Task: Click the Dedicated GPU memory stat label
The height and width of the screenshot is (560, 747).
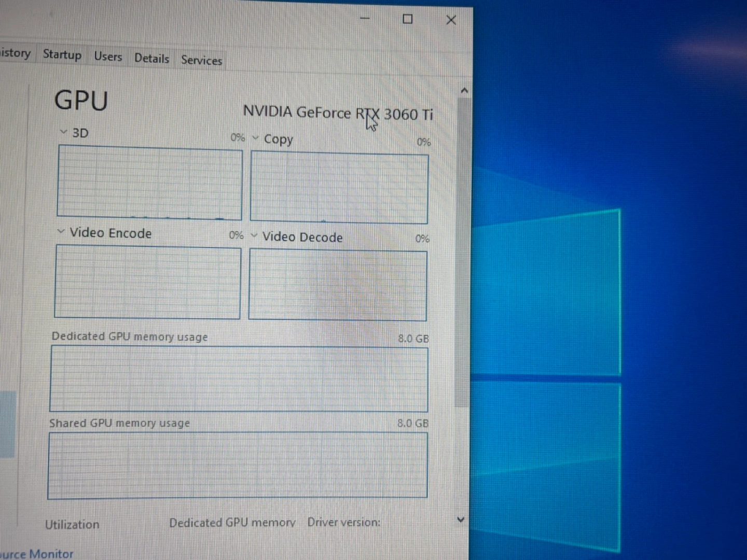Action: [232, 523]
